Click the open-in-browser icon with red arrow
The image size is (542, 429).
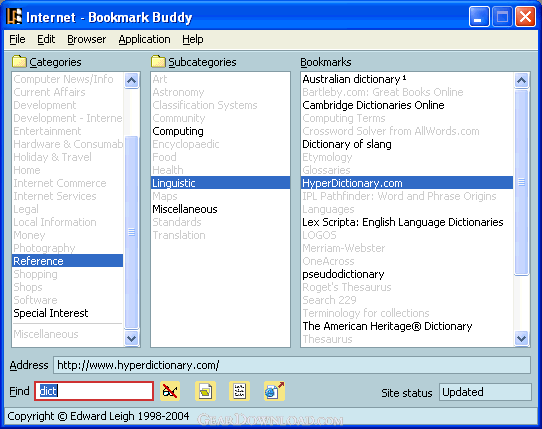pyautogui.click(x=274, y=391)
